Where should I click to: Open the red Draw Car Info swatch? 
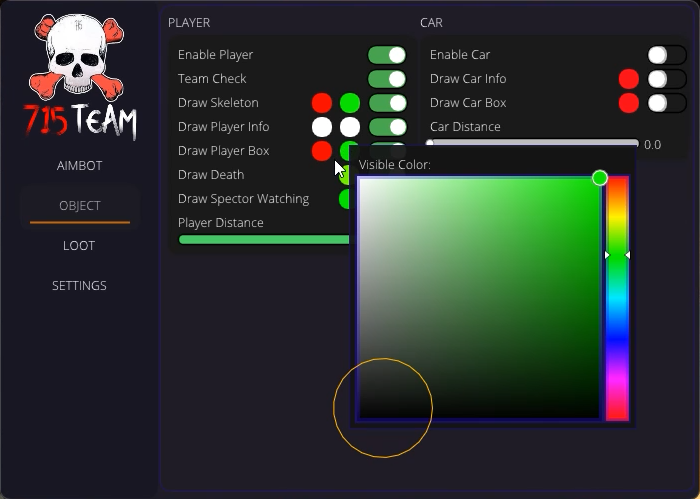pos(629,79)
